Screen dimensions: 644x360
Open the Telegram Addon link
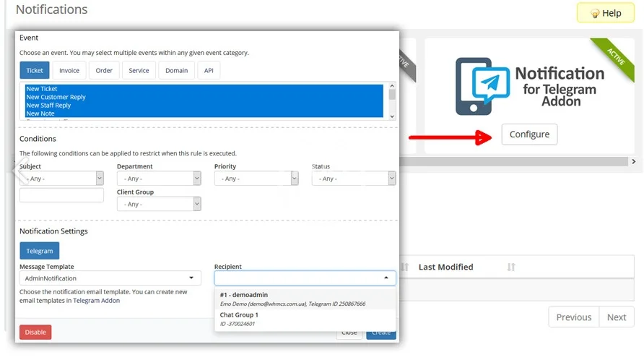[x=96, y=301]
